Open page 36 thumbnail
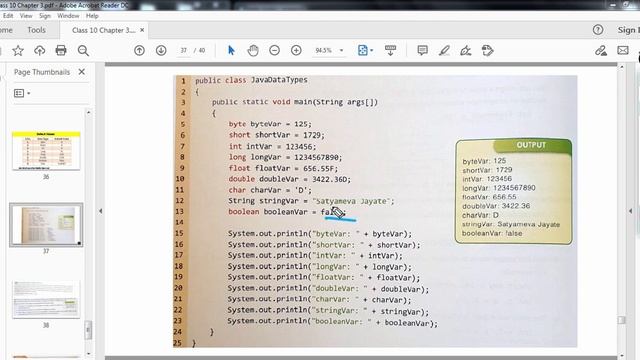The height and width of the screenshot is (360, 640). 46,151
